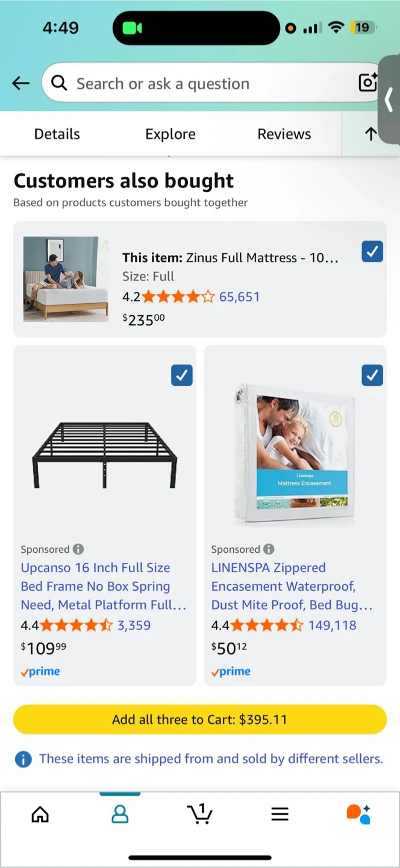This screenshot has width=400, height=868.
Task: Uncheck the LINENSPA encasement checkbox
Action: (x=372, y=376)
